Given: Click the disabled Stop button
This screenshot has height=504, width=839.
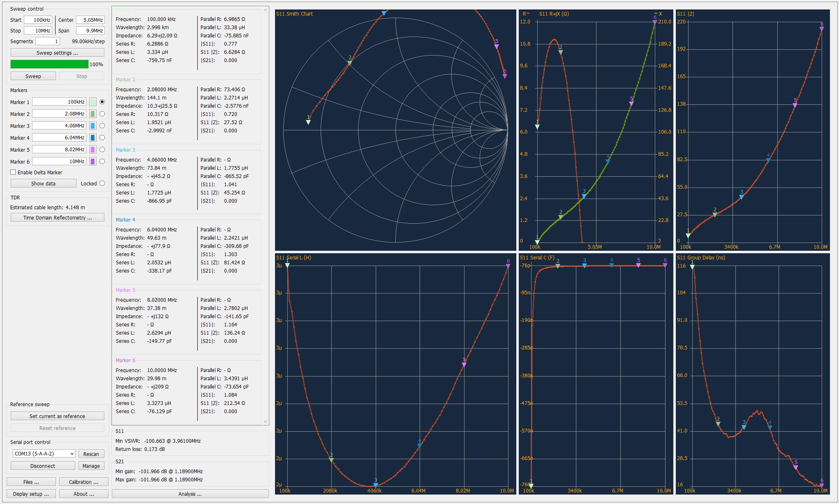Looking at the screenshot, I should [x=81, y=76].
